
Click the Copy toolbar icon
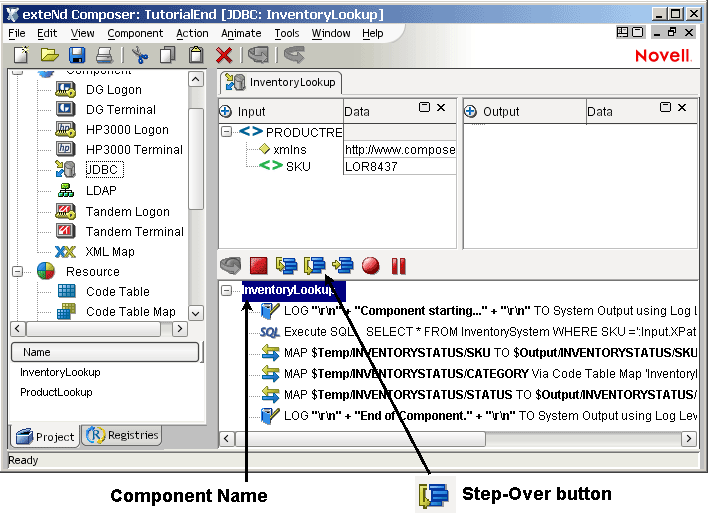click(168, 55)
